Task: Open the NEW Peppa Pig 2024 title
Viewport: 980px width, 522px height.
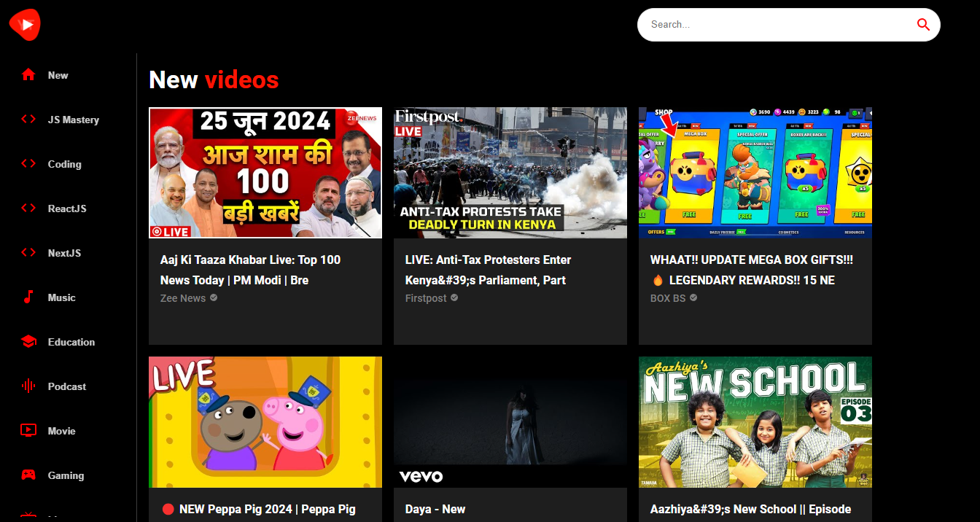Action: pyautogui.click(x=259, y=509)
